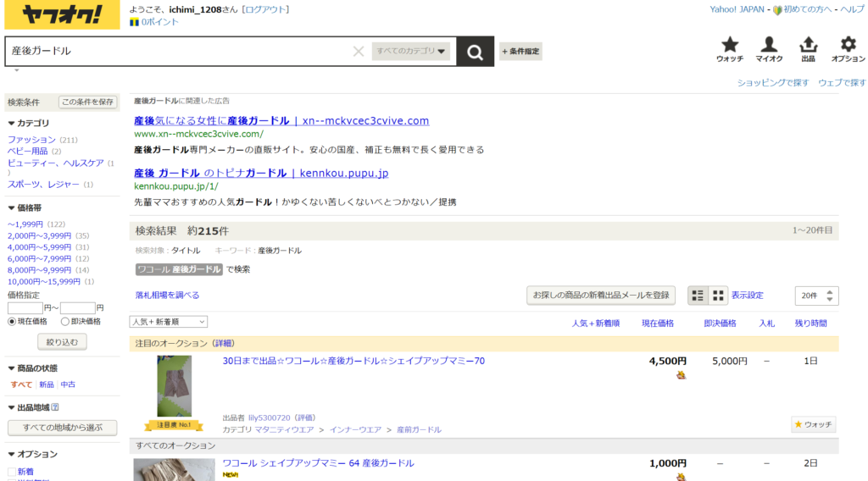Click the auction icon under 4,500円
Image resolution: width=868 pixels, height=481 pixels.
(681, 375)
